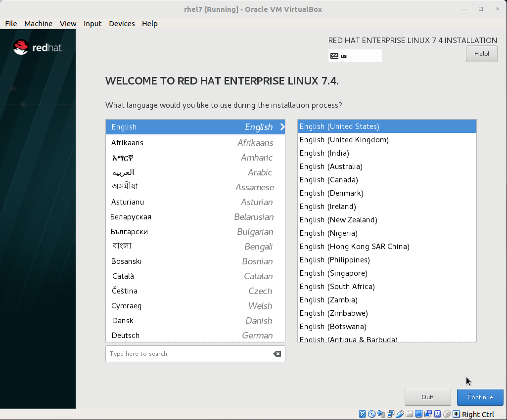Click the keyboard layout us indicator
Image resolution: width=507 pixels, height=420 pixels.
[355, 56]
